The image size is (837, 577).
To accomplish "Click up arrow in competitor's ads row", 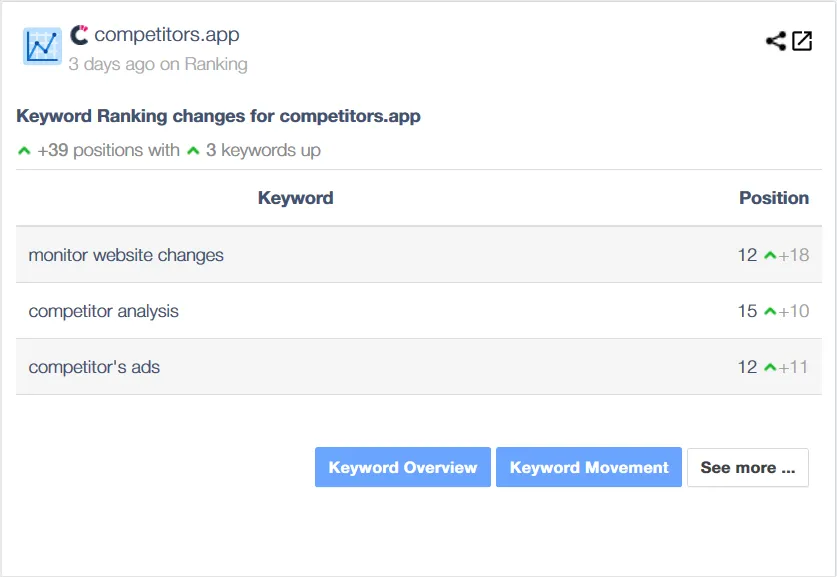I will (x=770, y=367).
